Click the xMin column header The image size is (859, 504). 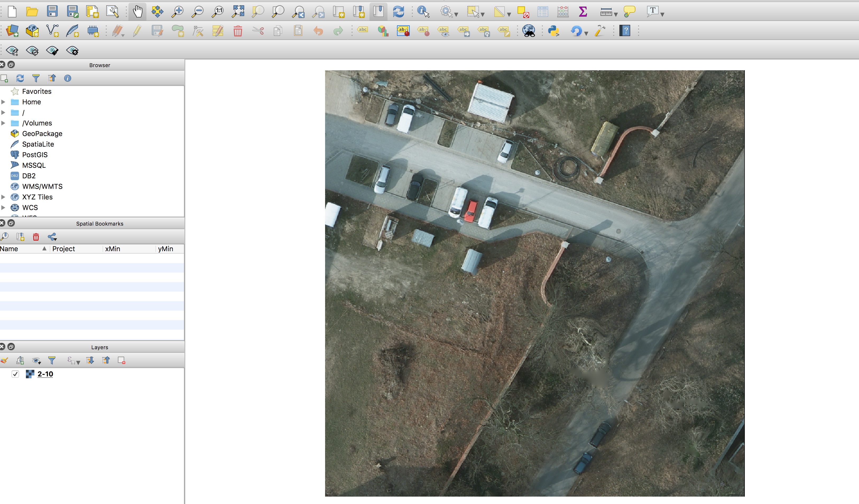(113, 249)
